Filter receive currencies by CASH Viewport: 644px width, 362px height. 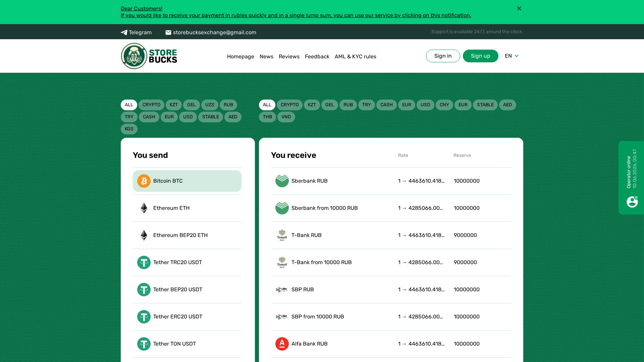click(x=386, y=105)
